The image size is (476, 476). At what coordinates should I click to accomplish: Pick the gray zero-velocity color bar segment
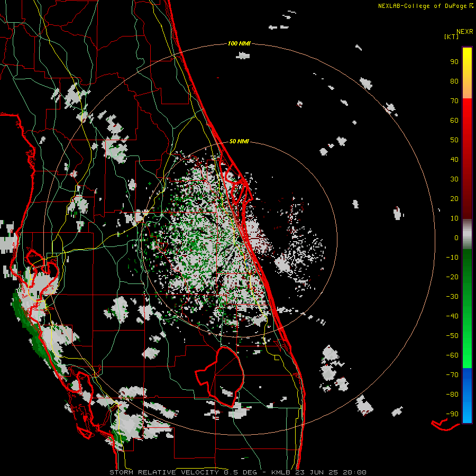(x=467, y=234)
